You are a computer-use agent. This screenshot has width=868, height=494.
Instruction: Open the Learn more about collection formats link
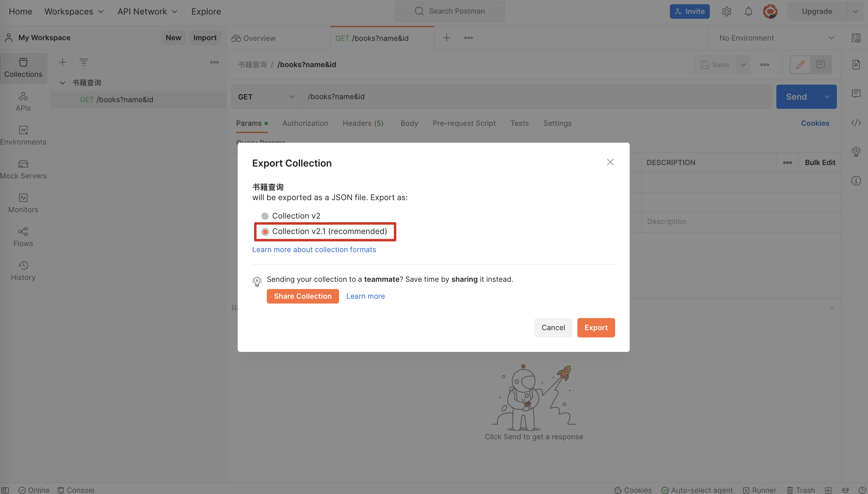click(314, 250)
